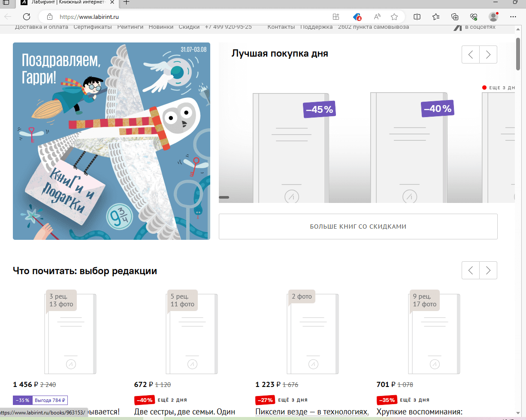Click the red –40% discount badge

[145, 400]
